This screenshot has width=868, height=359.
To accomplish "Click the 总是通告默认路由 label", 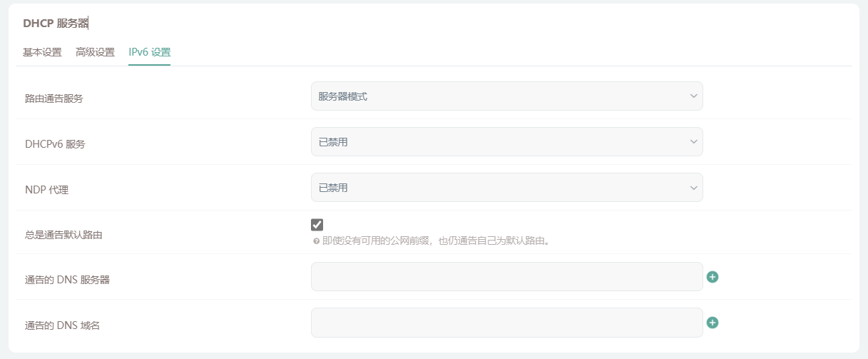I will (x=63, y=234).
